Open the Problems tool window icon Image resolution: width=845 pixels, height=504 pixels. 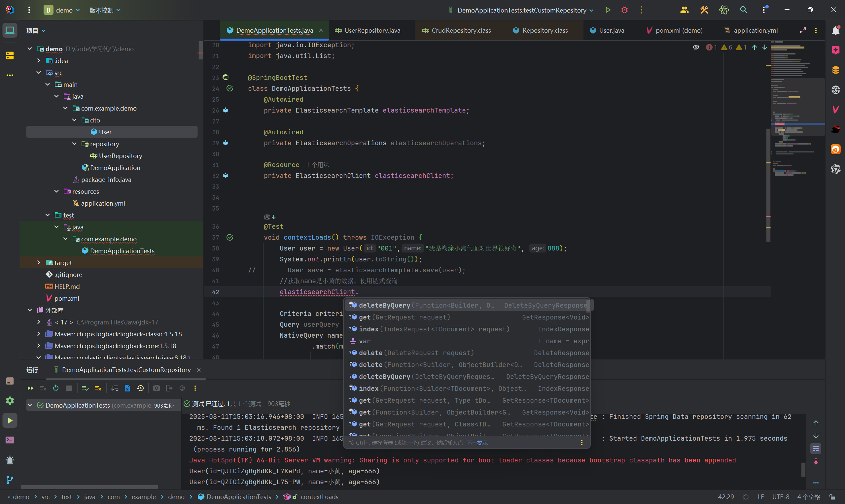(x=10, y=460)
